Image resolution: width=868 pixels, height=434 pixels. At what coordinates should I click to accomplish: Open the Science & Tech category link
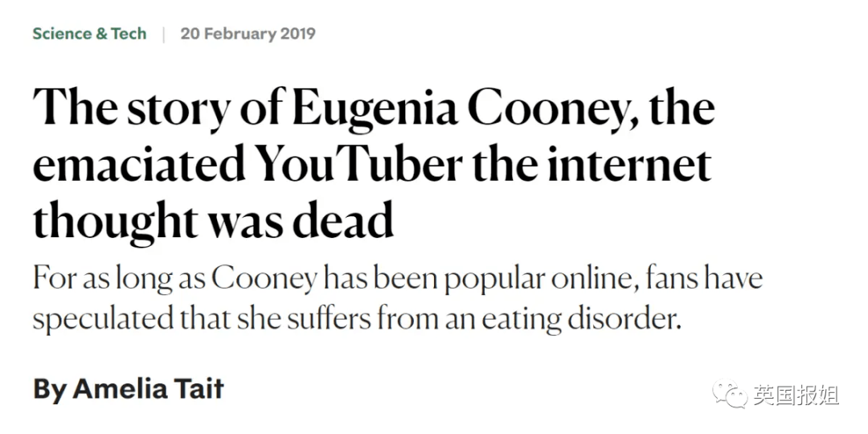coord(90,34)
